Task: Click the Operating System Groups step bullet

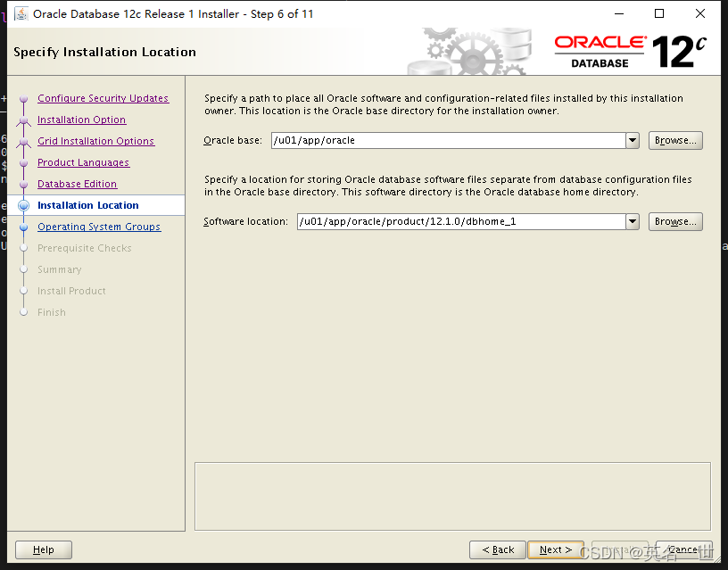Action: pos(24,227)
